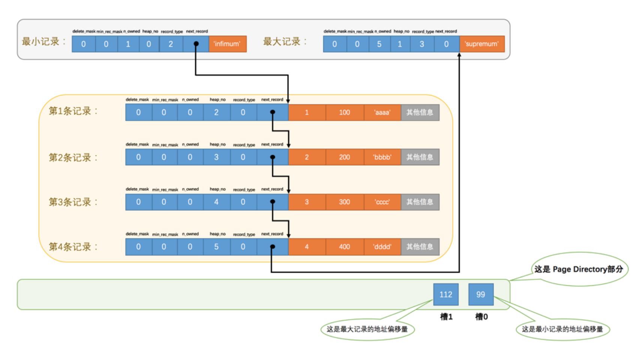Click the orange 'supremum' cell
Viewport: 644px width, 353px height.
(x=482, y=44)
